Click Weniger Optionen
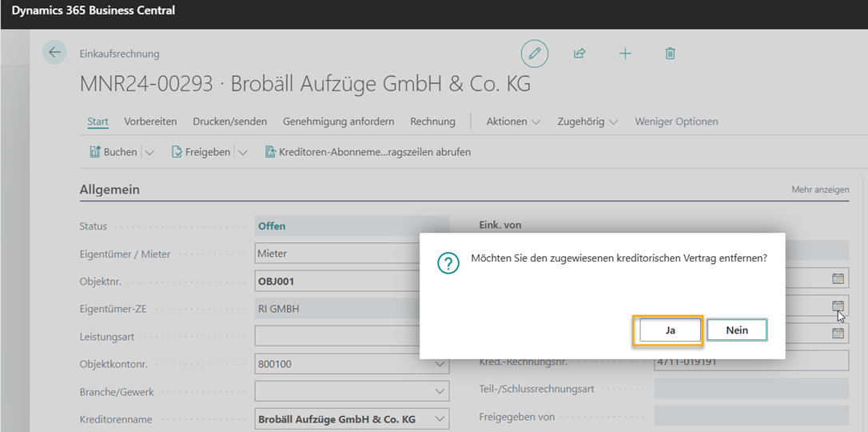The height and width of the screenshot is (432, 868). click(676, 122)
